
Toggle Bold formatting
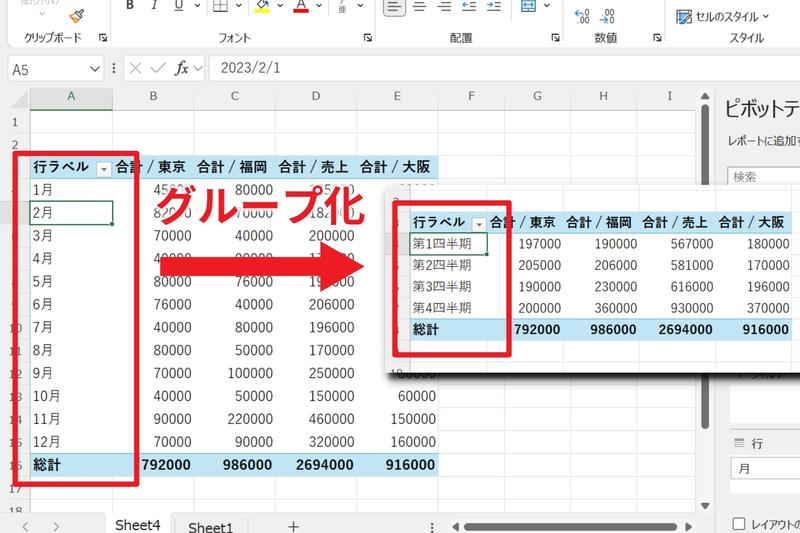(130, 6)
